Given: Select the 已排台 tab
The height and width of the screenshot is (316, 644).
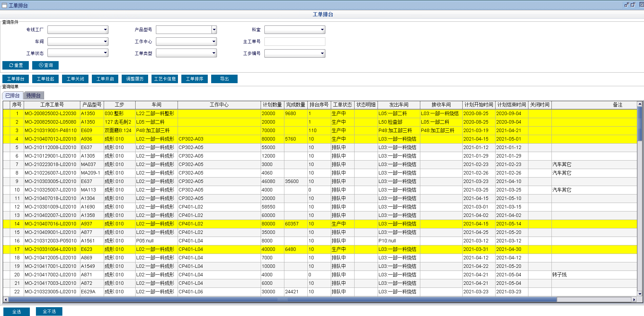Looking at the screenshot, I should coord(13,95).
